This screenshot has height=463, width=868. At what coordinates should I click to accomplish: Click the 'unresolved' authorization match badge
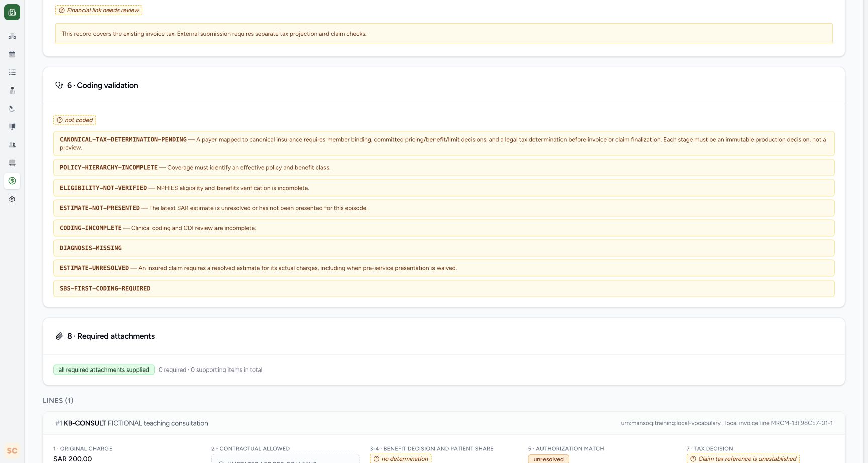tap(549, 459)
